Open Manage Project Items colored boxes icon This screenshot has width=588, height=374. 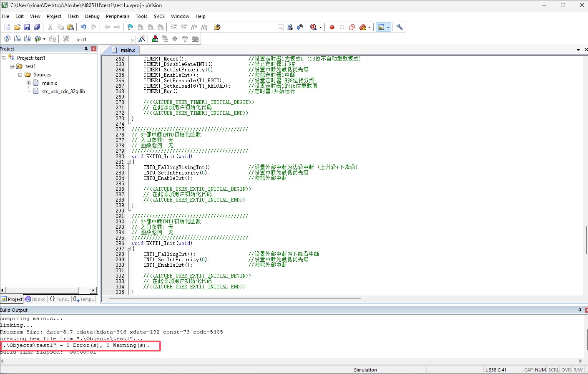click(155, 39)
